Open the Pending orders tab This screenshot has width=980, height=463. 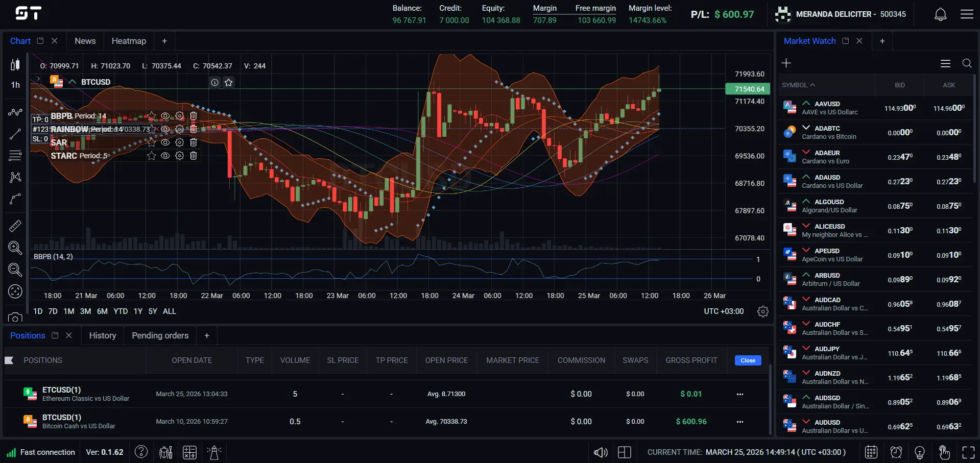point(160,335)
